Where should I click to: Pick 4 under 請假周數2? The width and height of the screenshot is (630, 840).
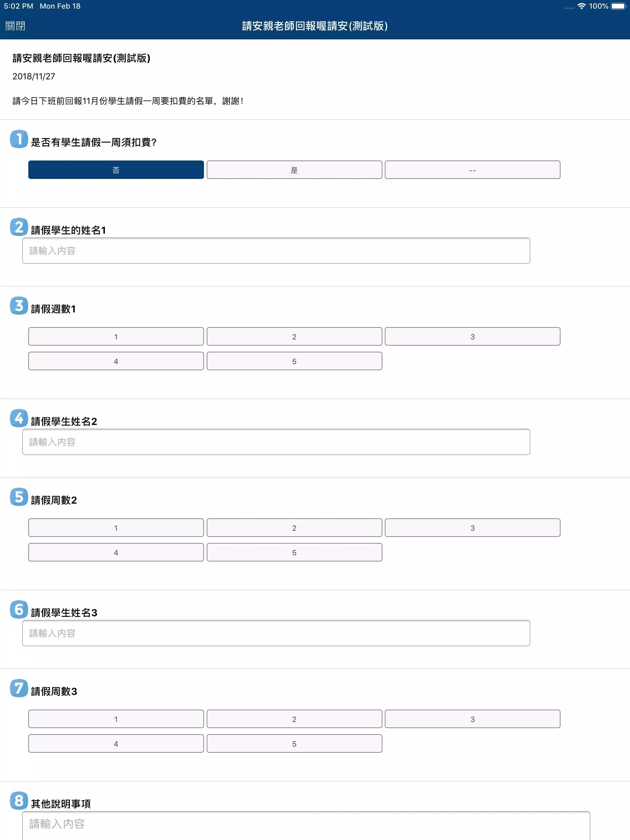pos(116,552)
